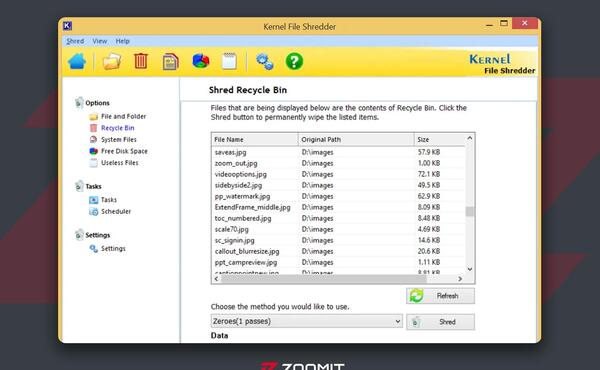
Task: Select Recycle Bin in the Options tree
Action: pos(117,128)
